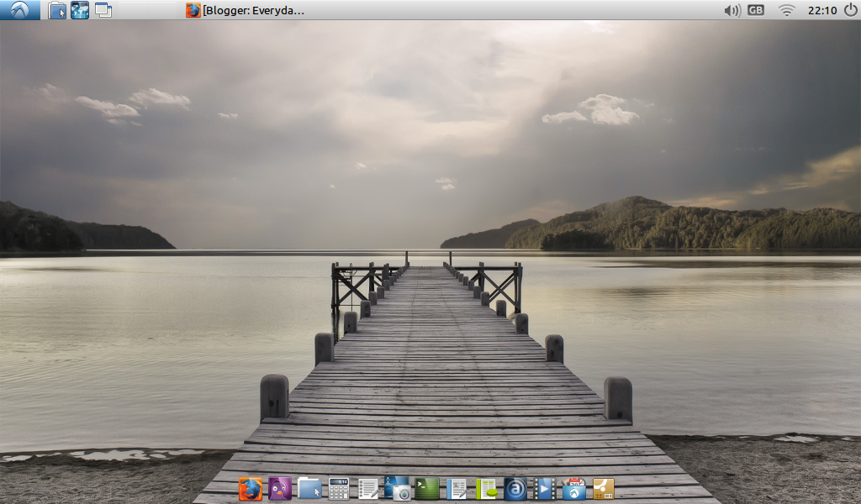Launch the file manager from the top panel

pyautogui.click(x=56, y=10)
